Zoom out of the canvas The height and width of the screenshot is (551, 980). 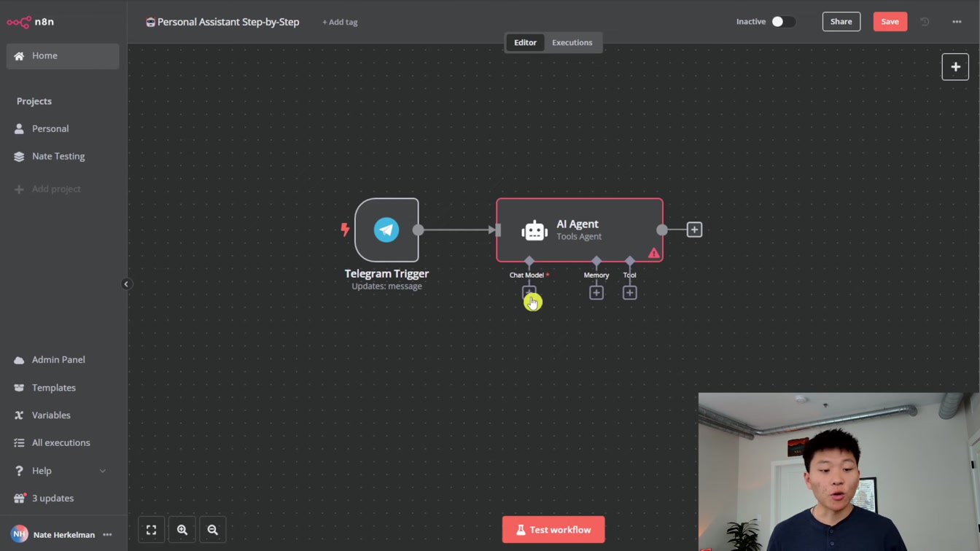[x=213, y=530]
